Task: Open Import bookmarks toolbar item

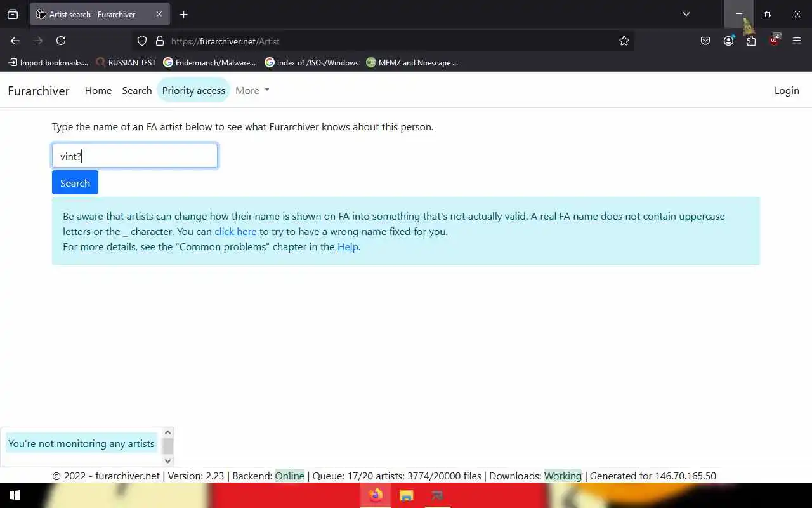Action: tap(48, 62)
